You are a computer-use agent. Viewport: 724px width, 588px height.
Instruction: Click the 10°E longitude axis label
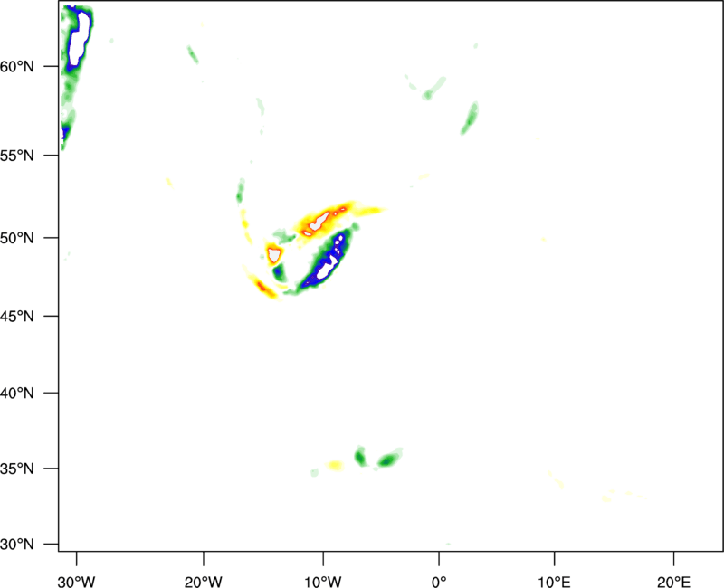tap(554, 582)
